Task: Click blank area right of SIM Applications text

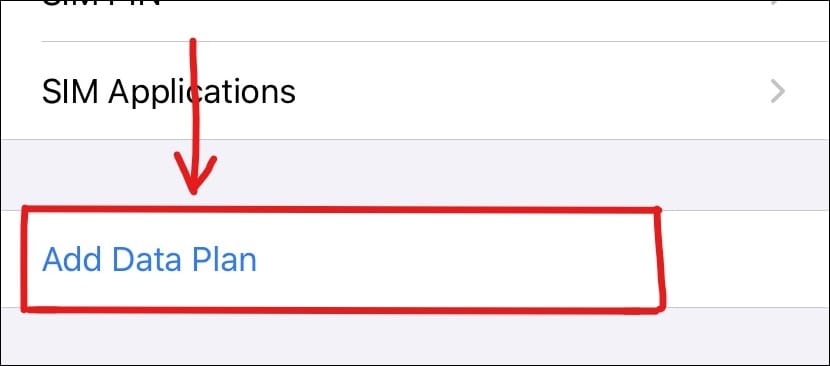Action: coord(529,91)
